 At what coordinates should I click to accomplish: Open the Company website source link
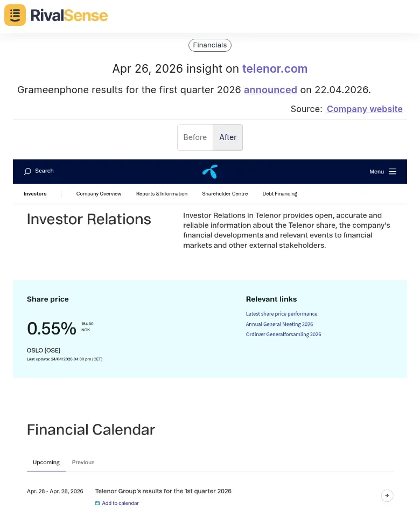(365, 109)
